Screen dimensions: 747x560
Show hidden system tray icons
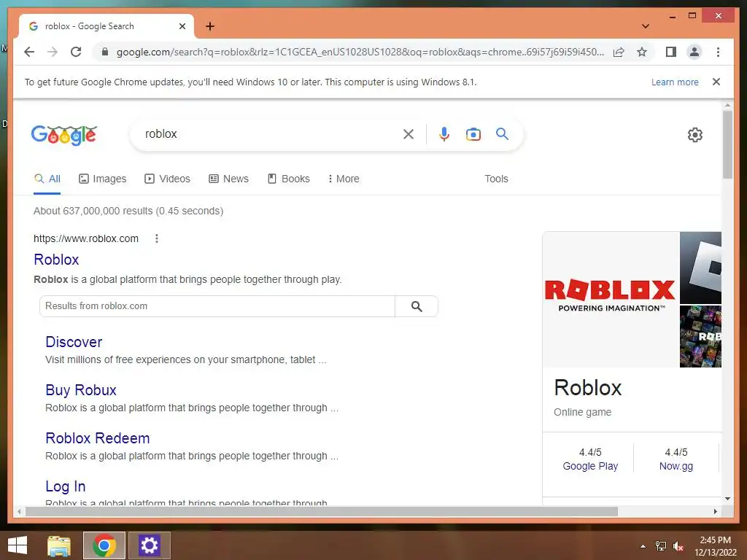643,546
